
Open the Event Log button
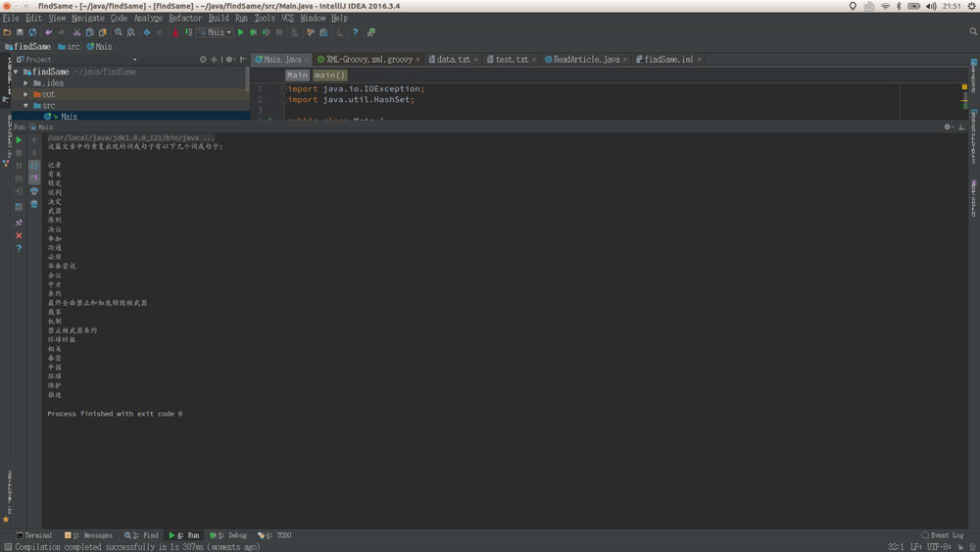pos(943,535)
